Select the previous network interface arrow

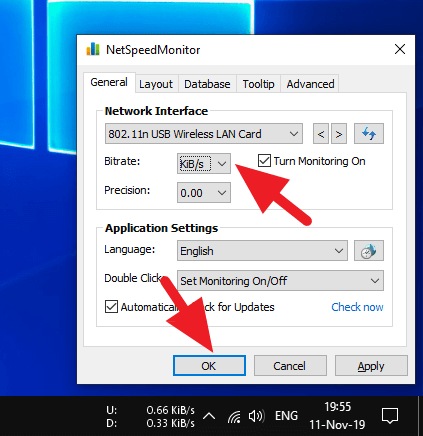click(321, 134)
